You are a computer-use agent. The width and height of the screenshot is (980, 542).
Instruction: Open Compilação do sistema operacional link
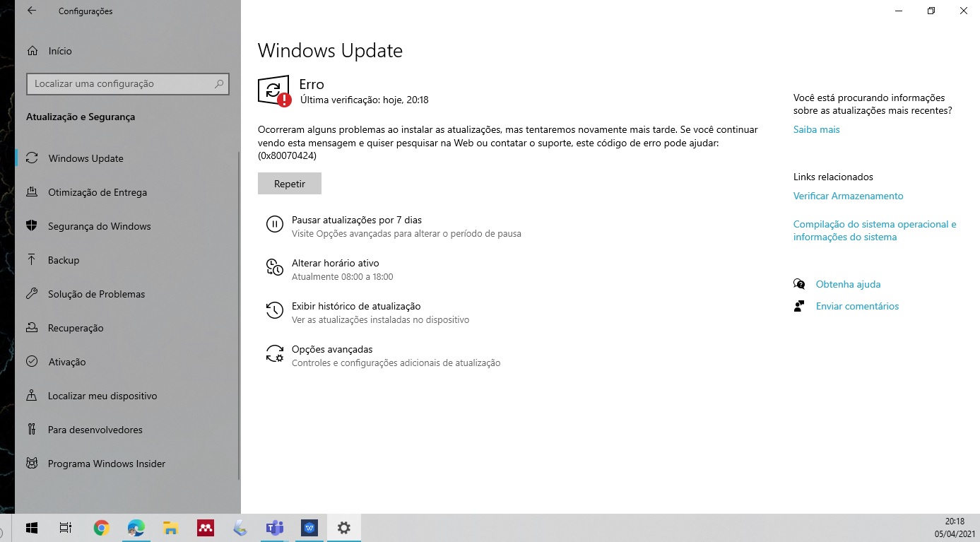(875, 230)
